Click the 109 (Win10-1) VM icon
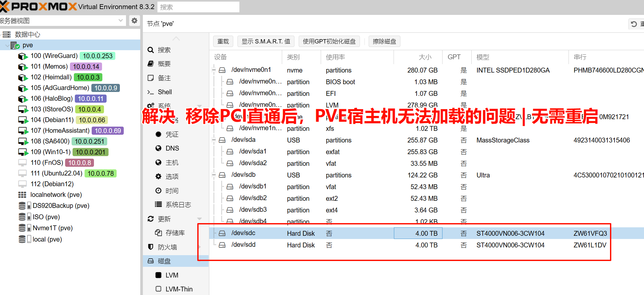This screenshot has height=295, width=644. 23,152
